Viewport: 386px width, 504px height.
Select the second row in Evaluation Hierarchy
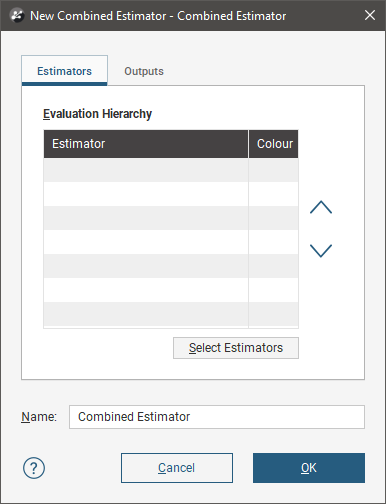[171, 194]
